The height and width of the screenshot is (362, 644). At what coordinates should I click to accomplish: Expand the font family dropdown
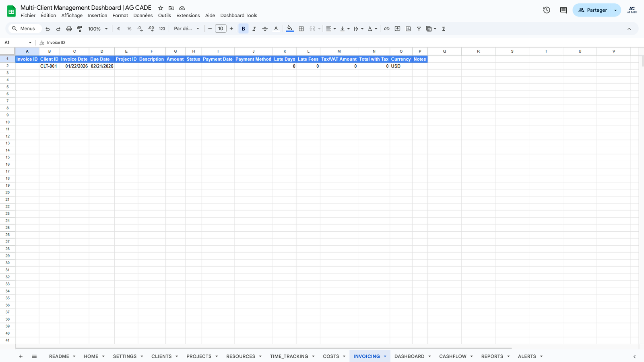coord(186,29)
